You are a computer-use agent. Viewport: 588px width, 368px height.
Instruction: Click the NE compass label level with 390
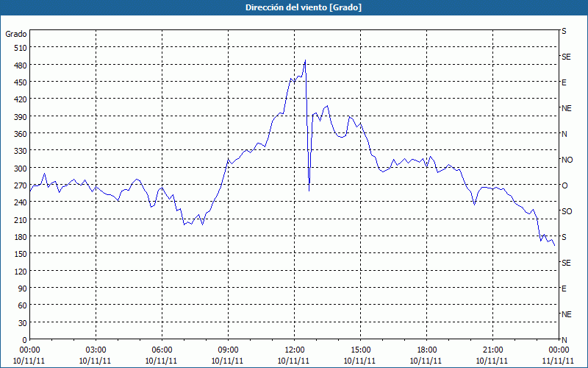pyautogui.click(x=566, y=108)
